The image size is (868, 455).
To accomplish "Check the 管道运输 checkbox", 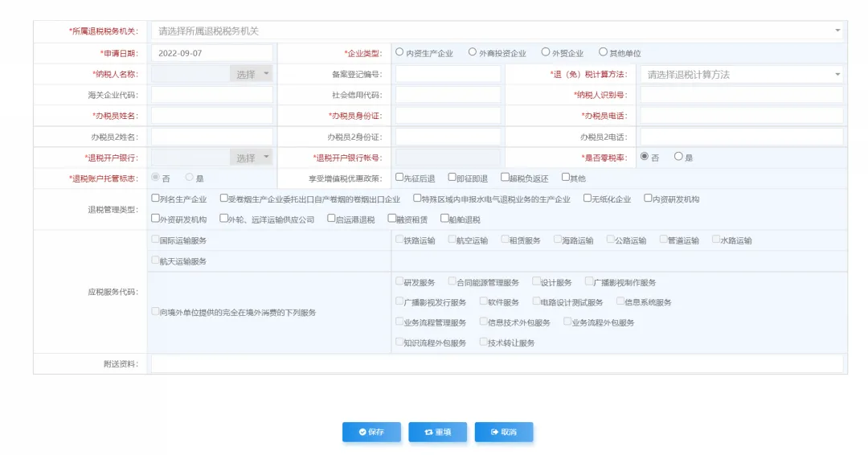I will pos(663,240).
